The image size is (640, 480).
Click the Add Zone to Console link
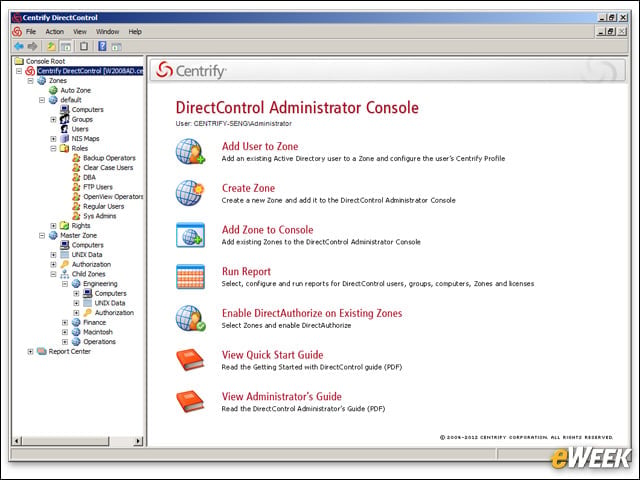click(267, 230)
